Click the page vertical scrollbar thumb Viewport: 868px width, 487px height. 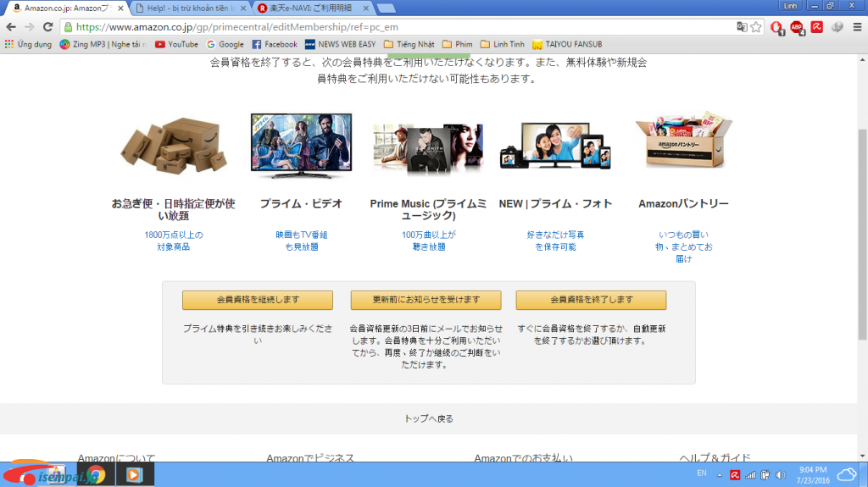[x=862, y=234]
